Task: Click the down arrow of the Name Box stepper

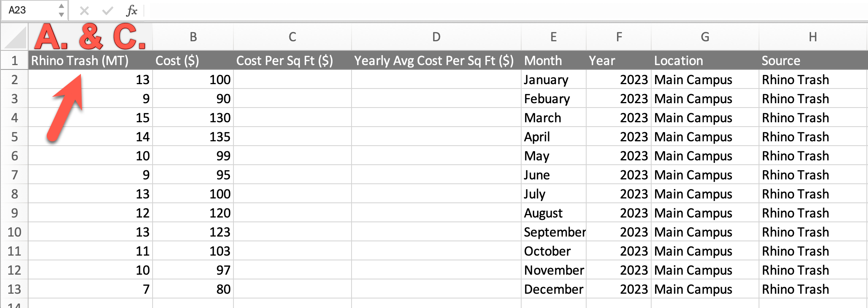Action: (61, 14)
